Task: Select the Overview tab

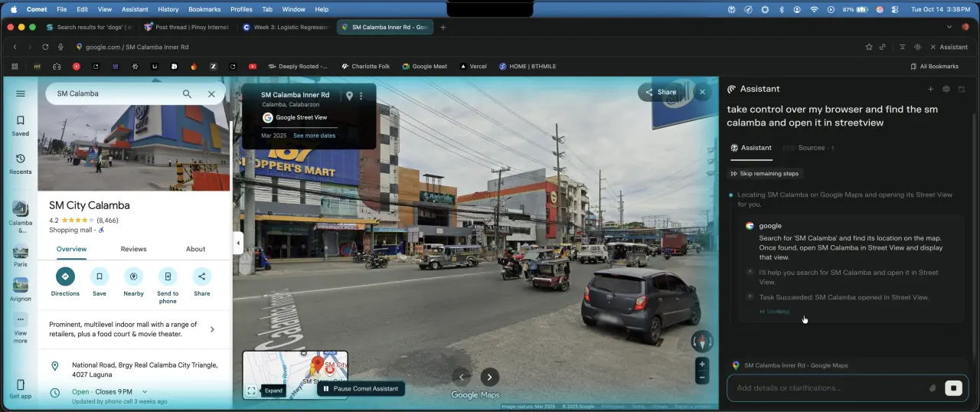Action: coord(72,249)
